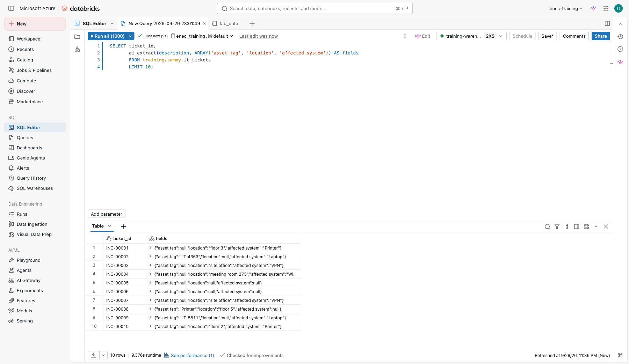The height and width of the screenshot is (364, 629).
Task: Open the default schema dropdown
Action: 220,36
